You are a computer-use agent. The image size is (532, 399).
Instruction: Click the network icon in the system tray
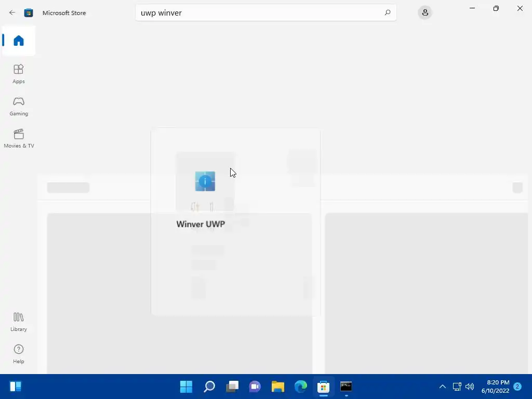click(x=457, y=387)
